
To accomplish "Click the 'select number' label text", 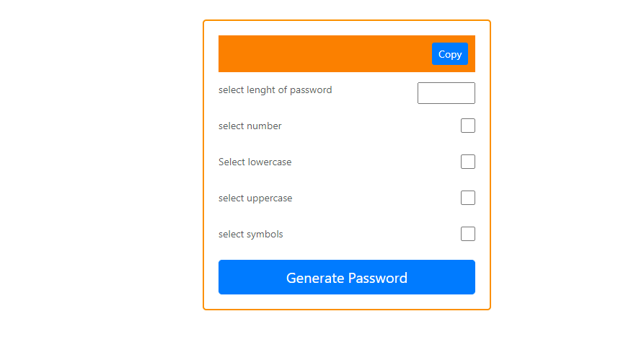I will pyautogui.click(x=250, y=126).
